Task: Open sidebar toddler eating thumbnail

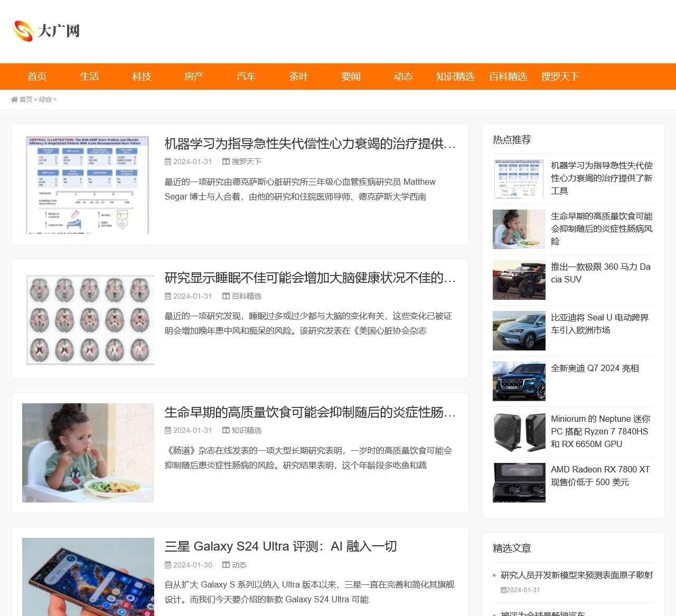Action: click(519, 230)
